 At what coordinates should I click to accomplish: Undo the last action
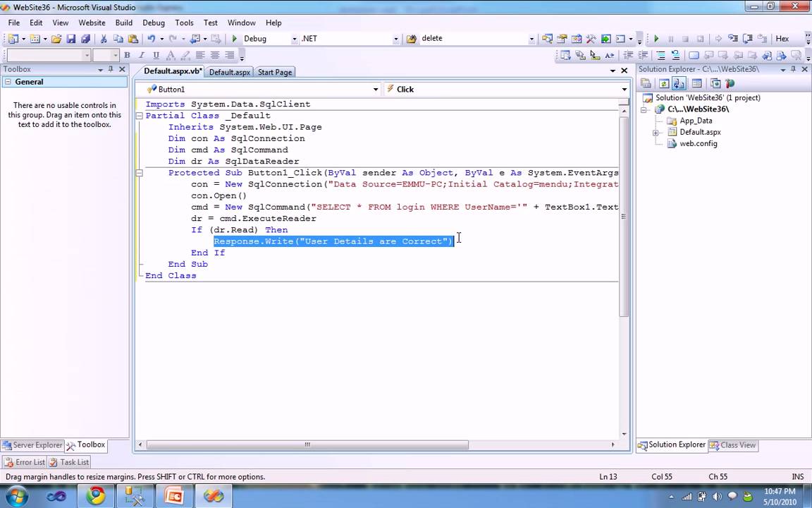(x=152, y=39)
